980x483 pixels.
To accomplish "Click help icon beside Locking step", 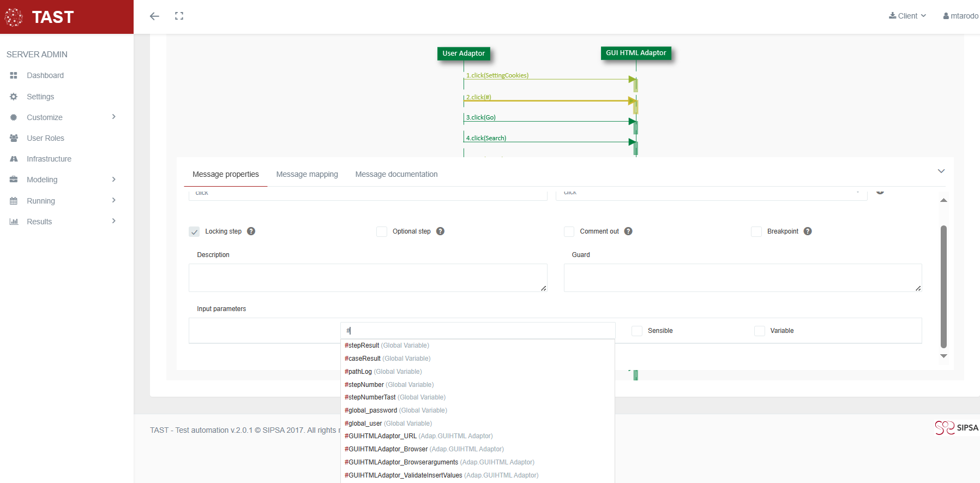I will (x=251, y=231).
